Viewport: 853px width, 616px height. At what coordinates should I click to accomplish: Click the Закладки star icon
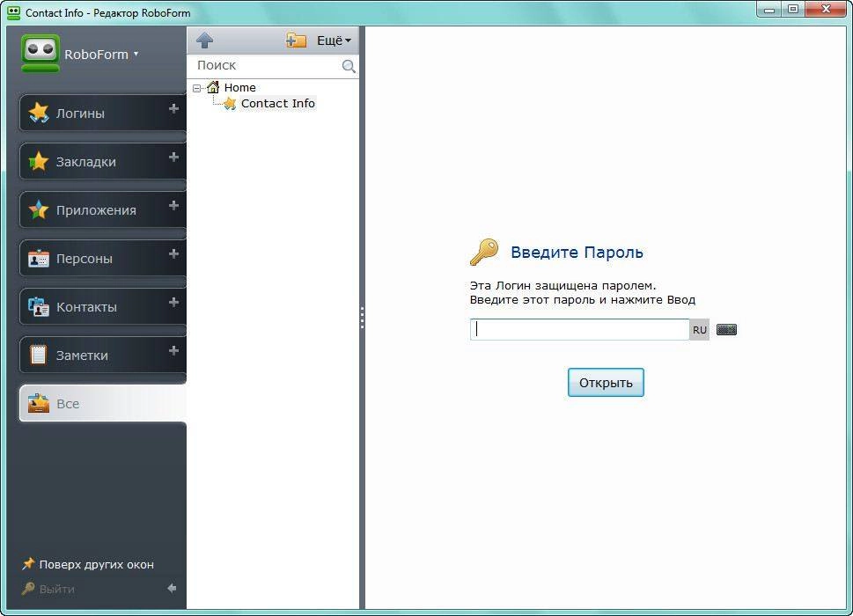point(39,161)
